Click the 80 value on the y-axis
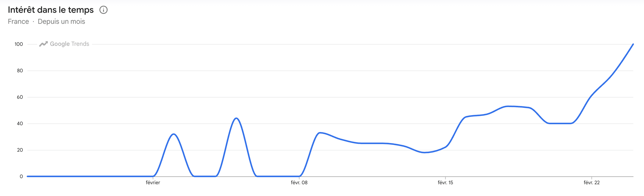Screen dimensions: 644x196 [x=20, y=71]
